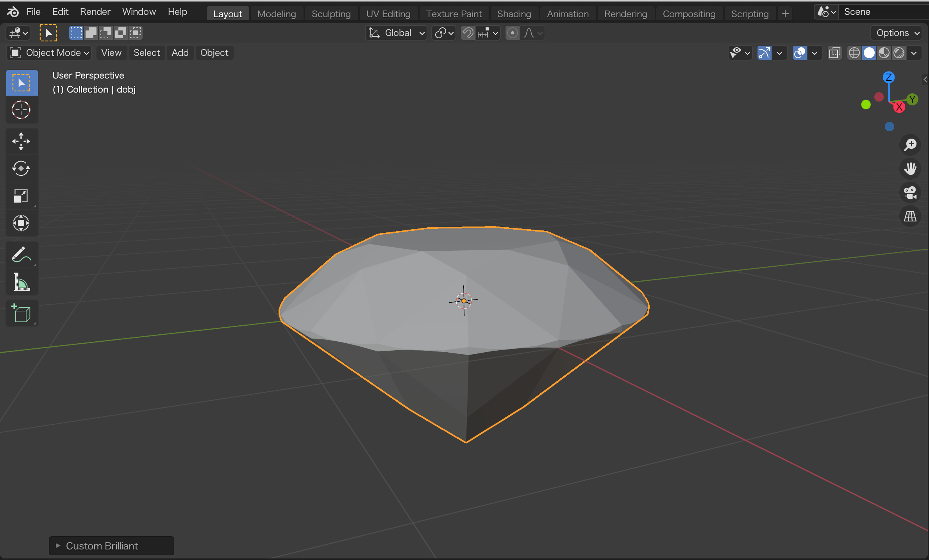Open the Render menu
Image resolution: width=929 pixels, height=560 pixels.
click(x=95, y=12)
